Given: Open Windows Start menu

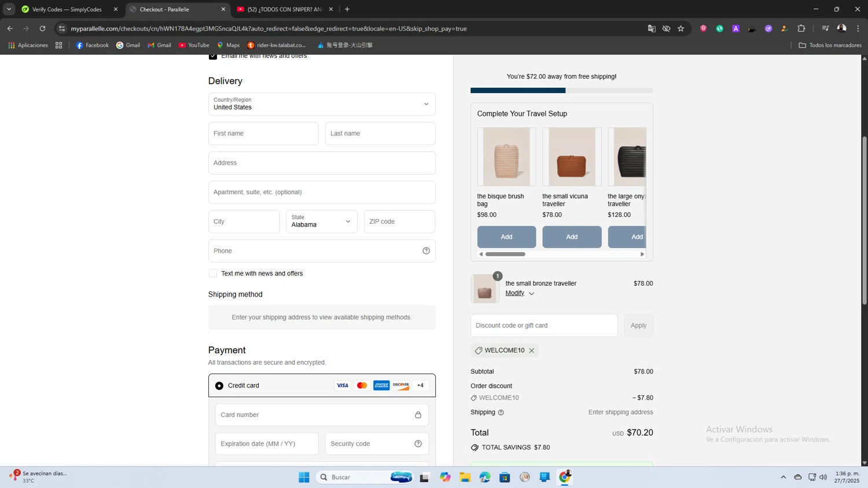Looking at the screenshot, I should click(x=304, y=477).
